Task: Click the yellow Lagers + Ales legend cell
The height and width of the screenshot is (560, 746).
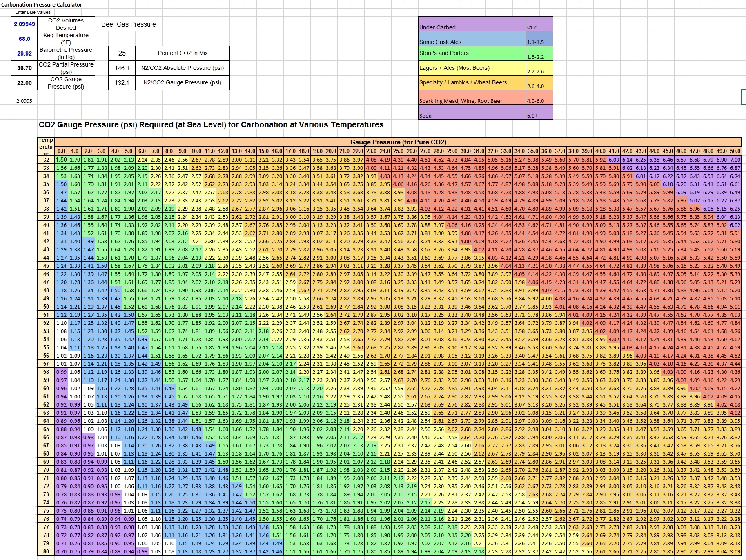Action: pyautogui.click(x=472, y=68)
